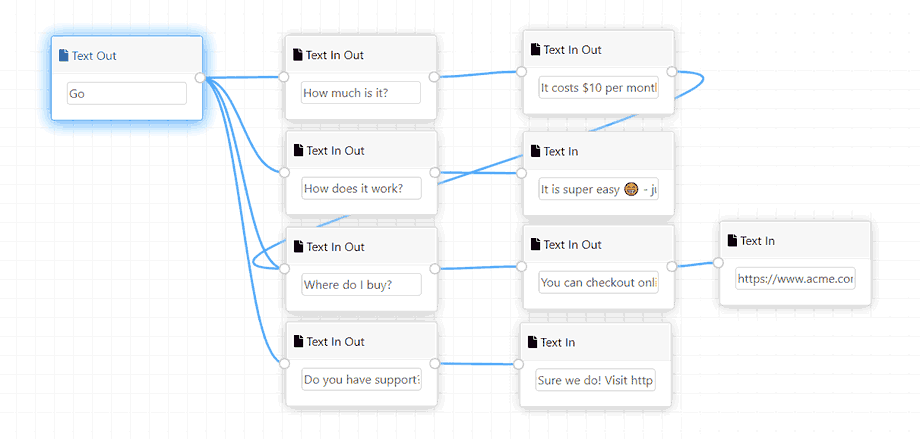This screenshot has width=920, height=439.
Task: Click the output port of the 'Go' node
Action: 200,77
